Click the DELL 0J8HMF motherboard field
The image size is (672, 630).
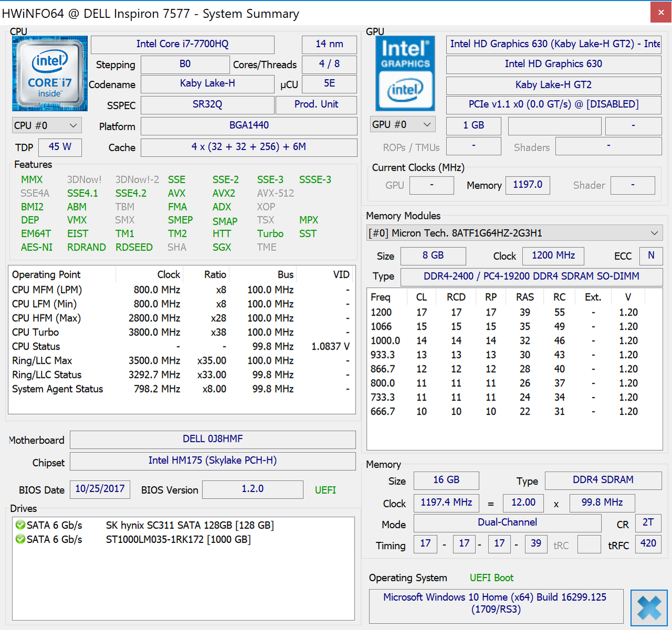point(213,439)
